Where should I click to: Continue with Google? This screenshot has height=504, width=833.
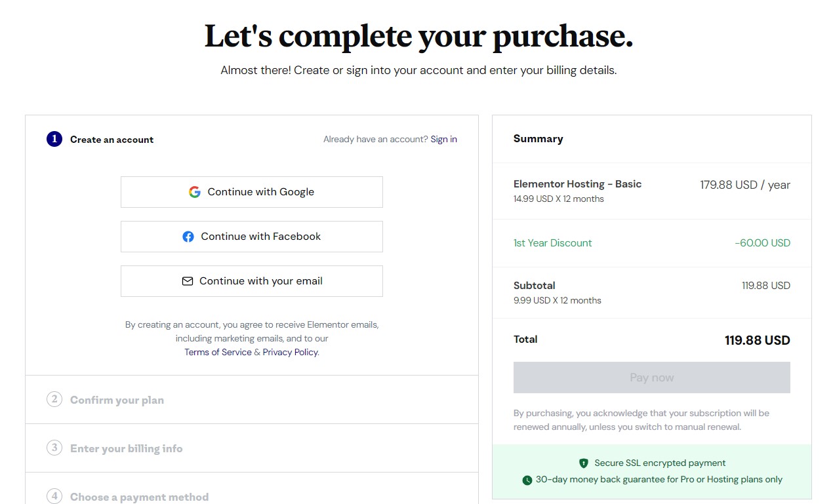(252, 192)
